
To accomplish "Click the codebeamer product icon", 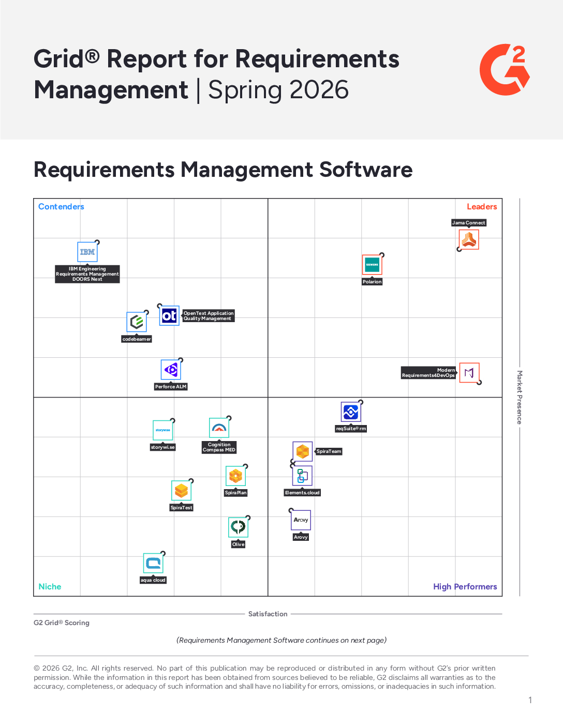I will click(x=137, y=322).
